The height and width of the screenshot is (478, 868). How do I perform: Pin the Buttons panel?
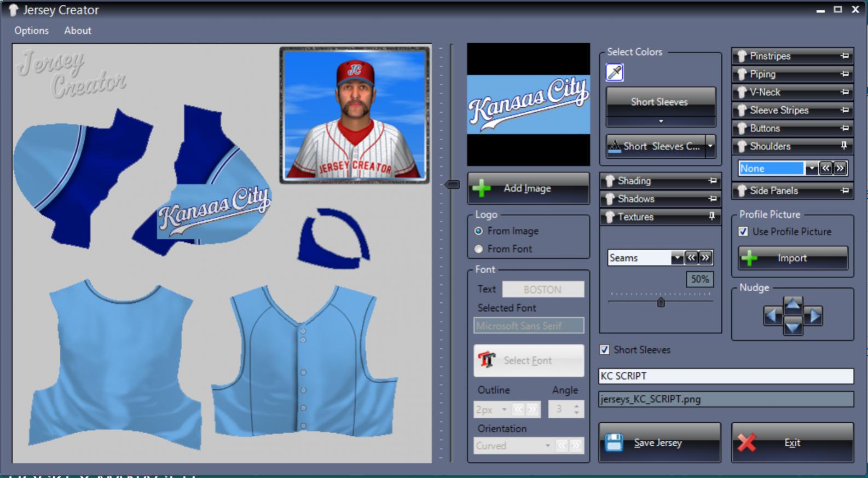tap(844, 128)
